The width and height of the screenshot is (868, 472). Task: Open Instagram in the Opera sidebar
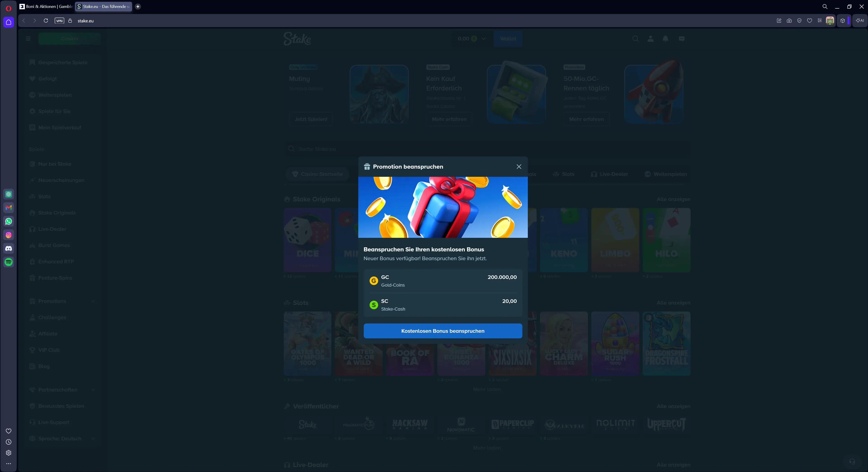click(x=9, y=235)
